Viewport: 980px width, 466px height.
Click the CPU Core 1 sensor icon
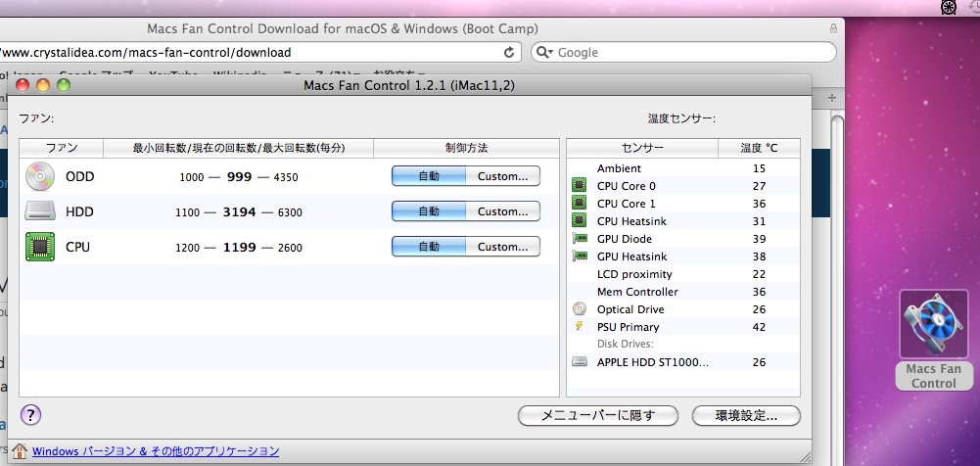click(580, 203)
